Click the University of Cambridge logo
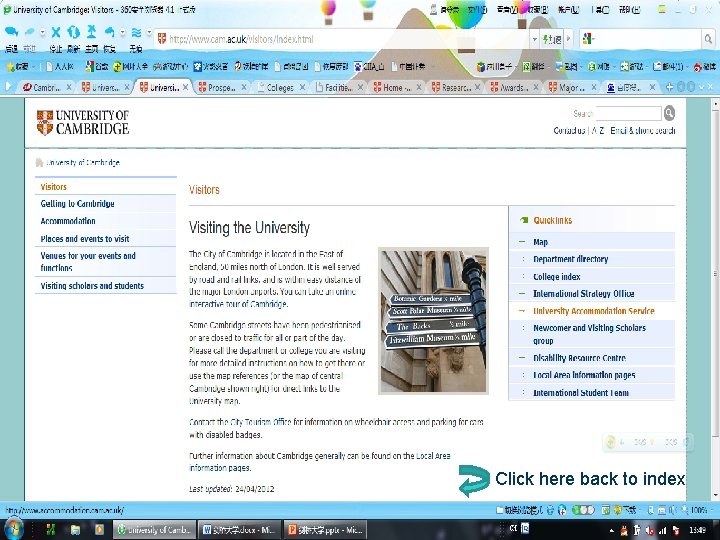720x540 pixels. [83, 123]
